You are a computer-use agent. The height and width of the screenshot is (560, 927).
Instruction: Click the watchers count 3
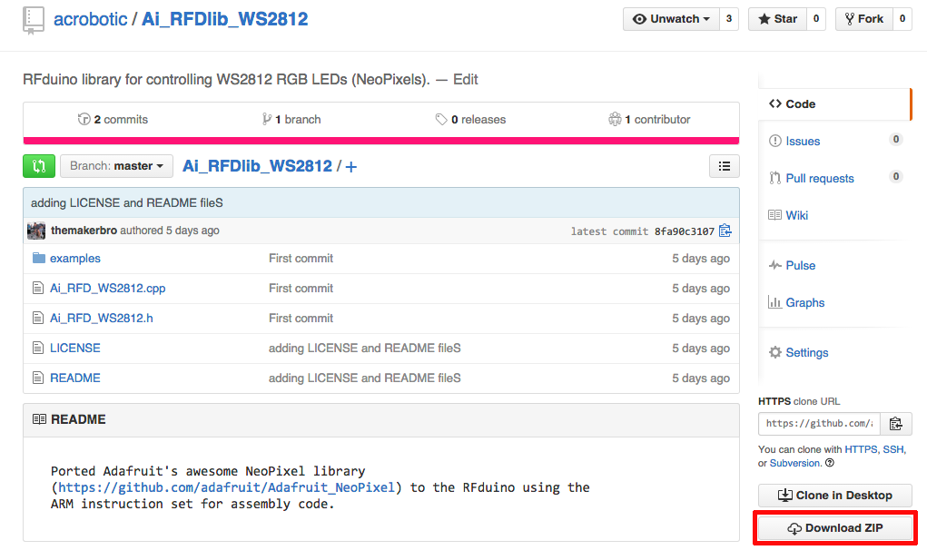(x=729, y=19)
